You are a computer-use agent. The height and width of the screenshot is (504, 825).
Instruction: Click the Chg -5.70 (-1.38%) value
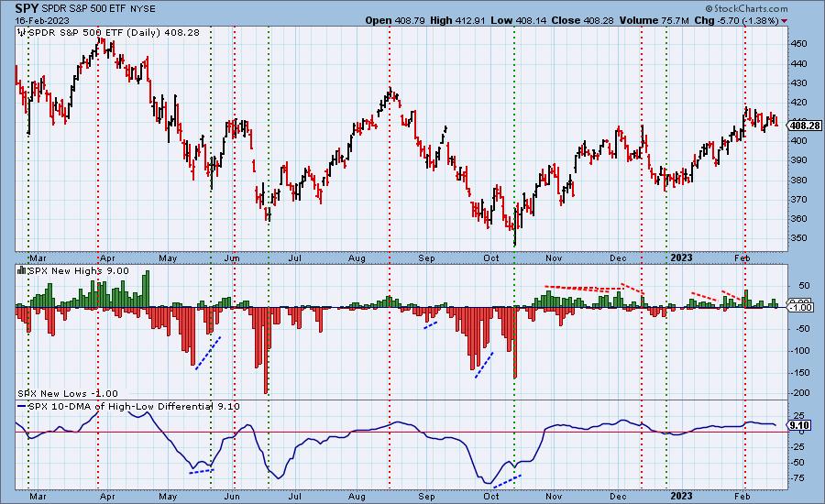coord(737,20)
